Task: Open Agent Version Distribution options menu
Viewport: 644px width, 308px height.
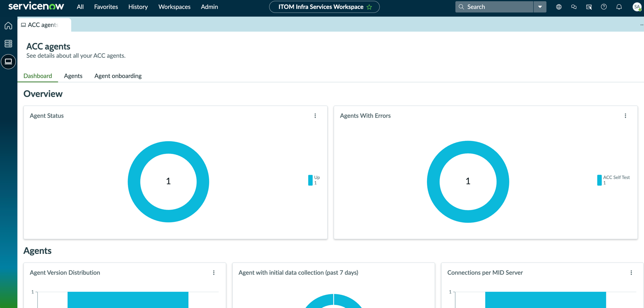Action: pyautogui.click(x=214, y=273)
